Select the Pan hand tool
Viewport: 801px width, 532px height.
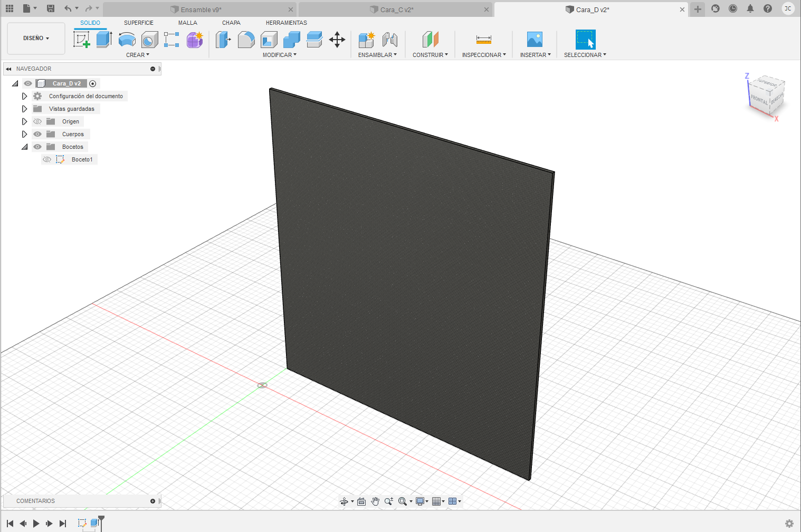click(x=375, y=501)
